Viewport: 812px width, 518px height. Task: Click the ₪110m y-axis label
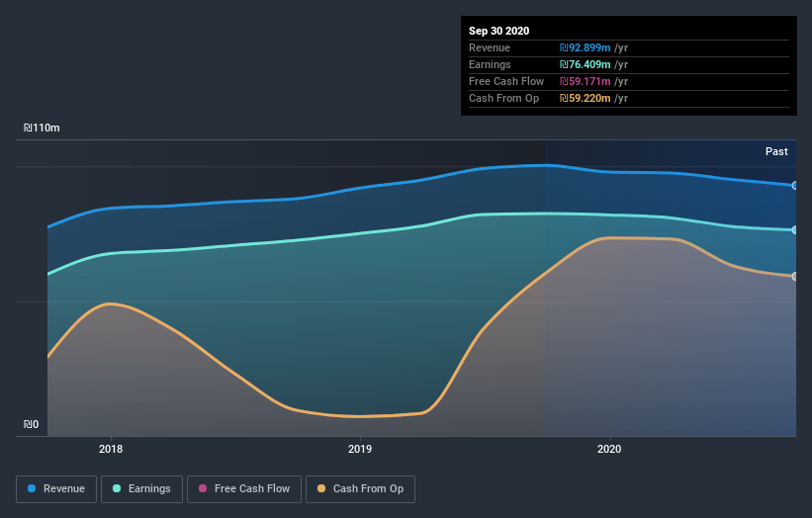(42, 128)
